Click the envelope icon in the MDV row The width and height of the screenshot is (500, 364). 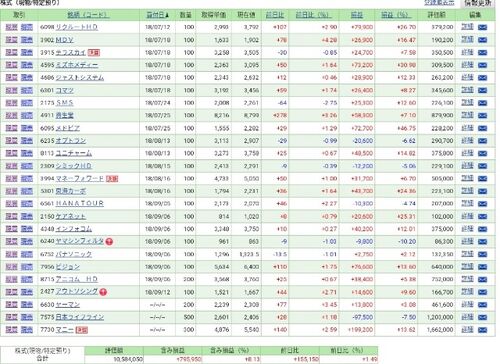tap(482, 40)
